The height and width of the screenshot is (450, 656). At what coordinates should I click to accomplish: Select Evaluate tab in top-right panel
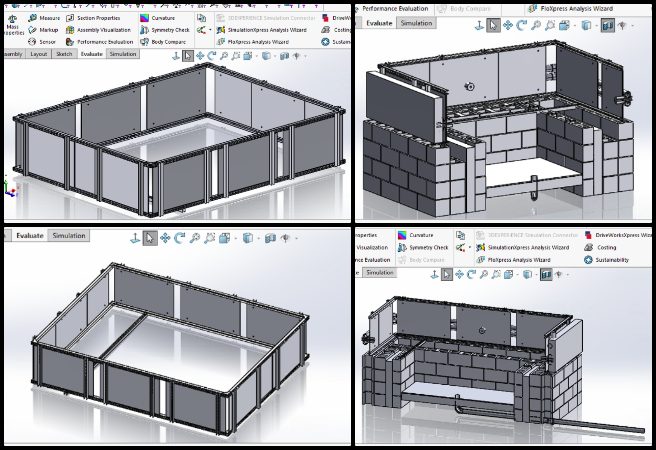[x=379, y=23]
